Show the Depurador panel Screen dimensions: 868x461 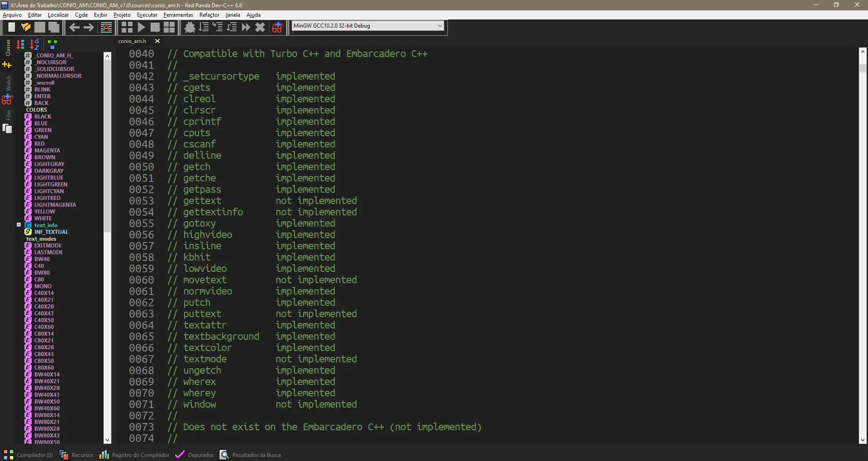(x=194, y=455)
